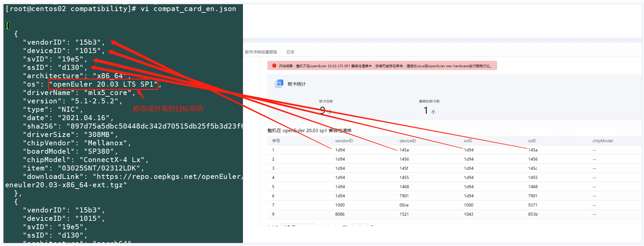Switch to the 日志 tab
Image resolution: width=644 pixels, height=246 pixels.
point(290,52)
